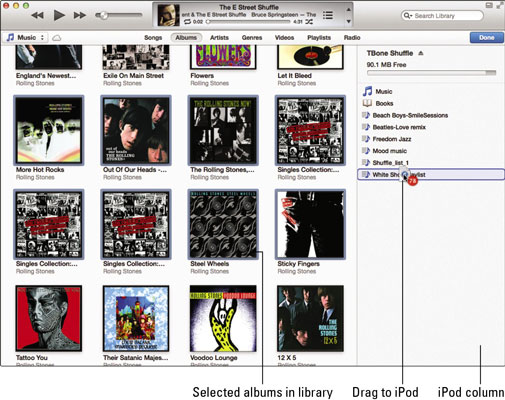This screenshot has width=505, height=400.
Task: Select the Let It Bleed album cover
Action: click(310, 57)
